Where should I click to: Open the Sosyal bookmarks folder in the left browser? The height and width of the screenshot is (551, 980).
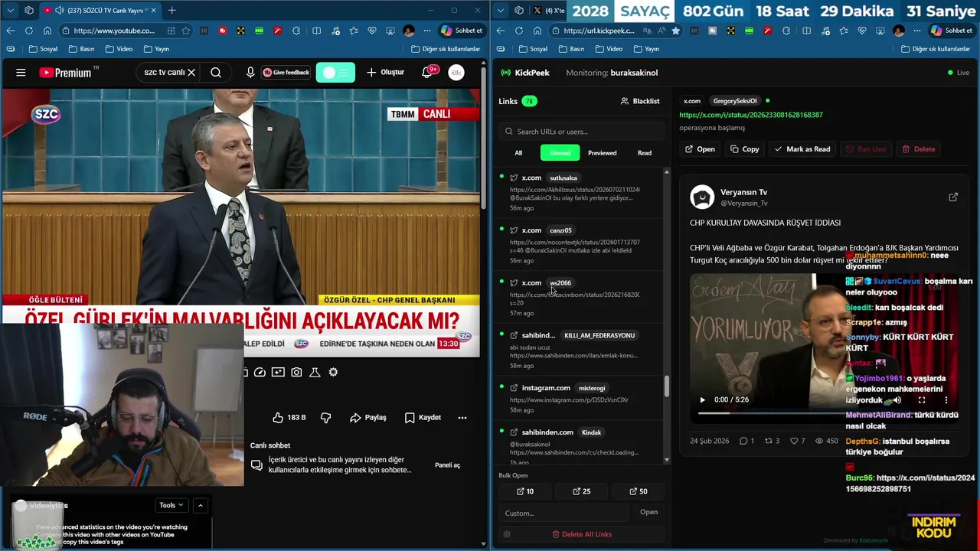[x=43, y=49]
